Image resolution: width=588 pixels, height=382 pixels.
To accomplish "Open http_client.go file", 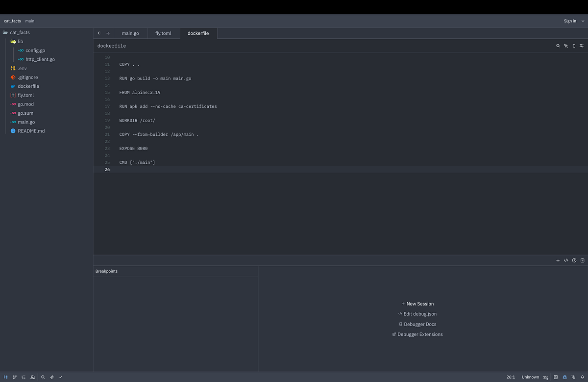I will (40, 59).
